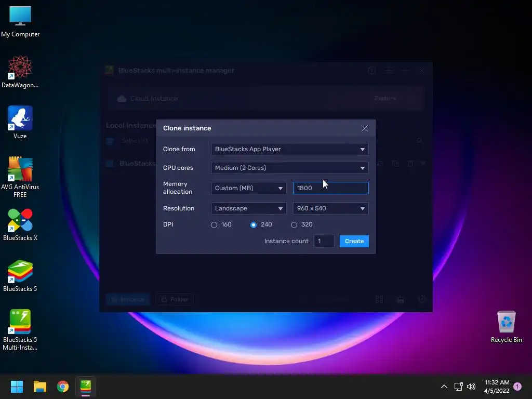Open the Windows Start menu
This screenshot has width=532, height=399.
(17, 387)
